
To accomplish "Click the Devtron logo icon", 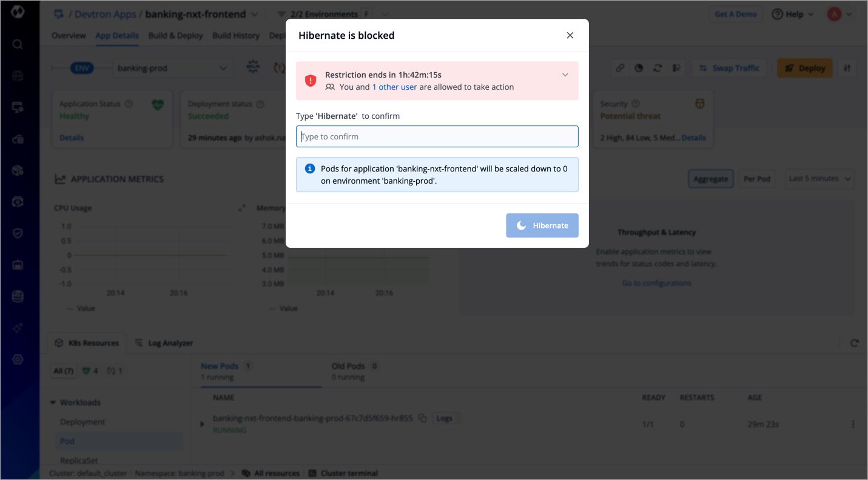I will [x=18, y=12].
